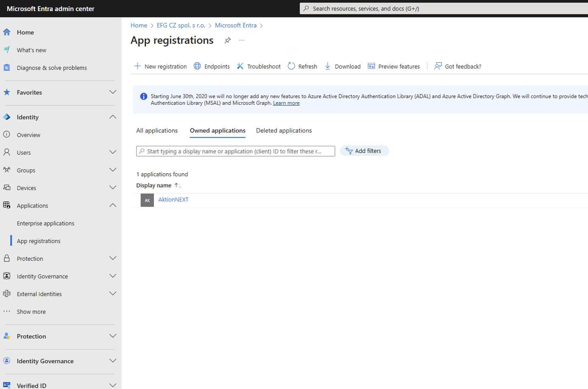Open What's new in the sidebar
This screenshot has height=389, width=588.
pyautogui.click(x=31, y=50)
